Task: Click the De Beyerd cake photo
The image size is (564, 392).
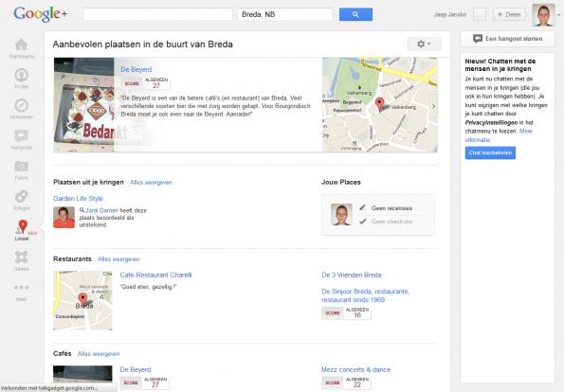Action: 83,105
